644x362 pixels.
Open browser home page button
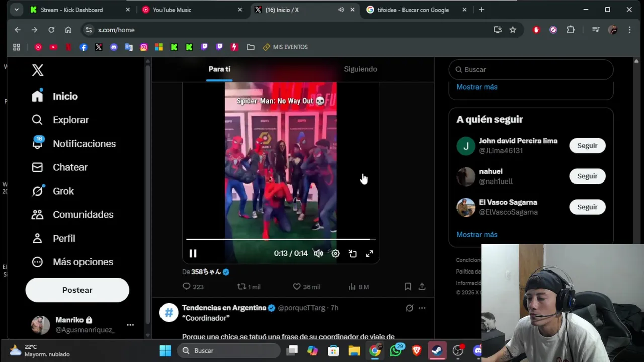68,30
